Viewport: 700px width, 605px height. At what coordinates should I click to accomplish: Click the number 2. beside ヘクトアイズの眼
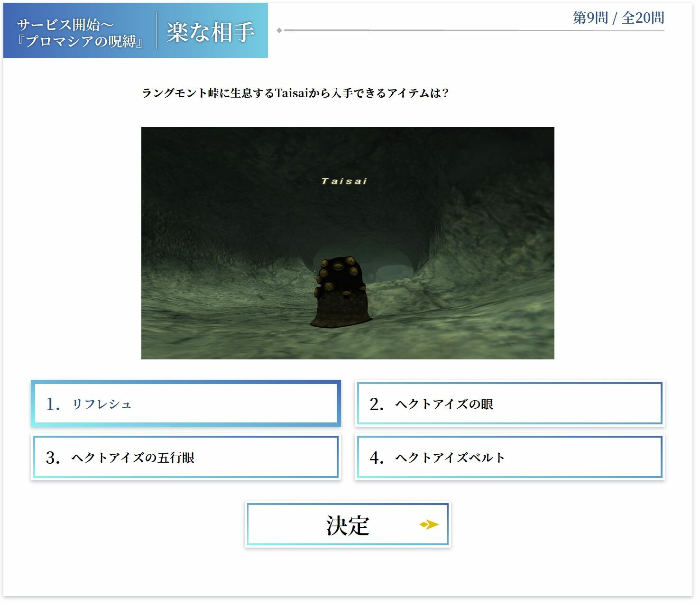click(377, 404)
